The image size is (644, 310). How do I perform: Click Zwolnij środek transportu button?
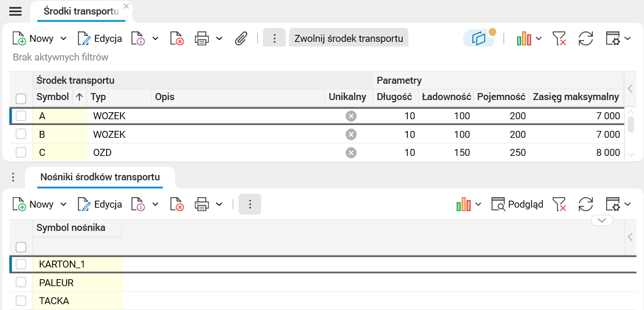[348, 38]
